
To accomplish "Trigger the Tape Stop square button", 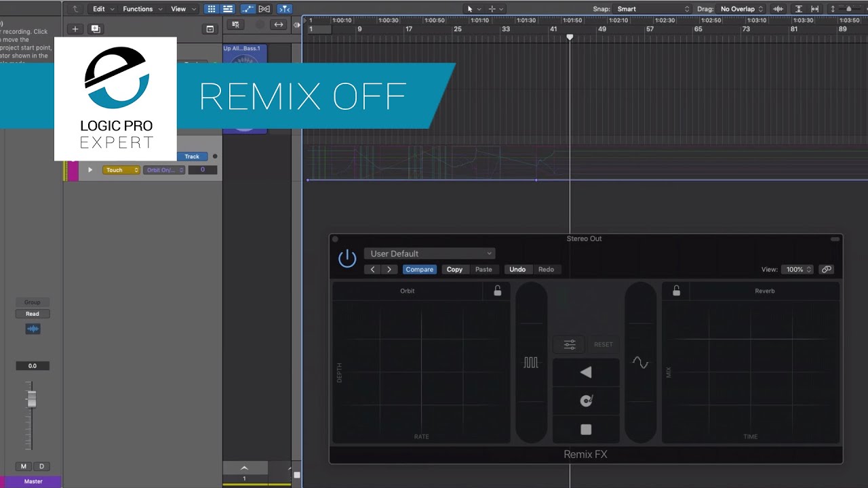I will click(x=586, y=429).
